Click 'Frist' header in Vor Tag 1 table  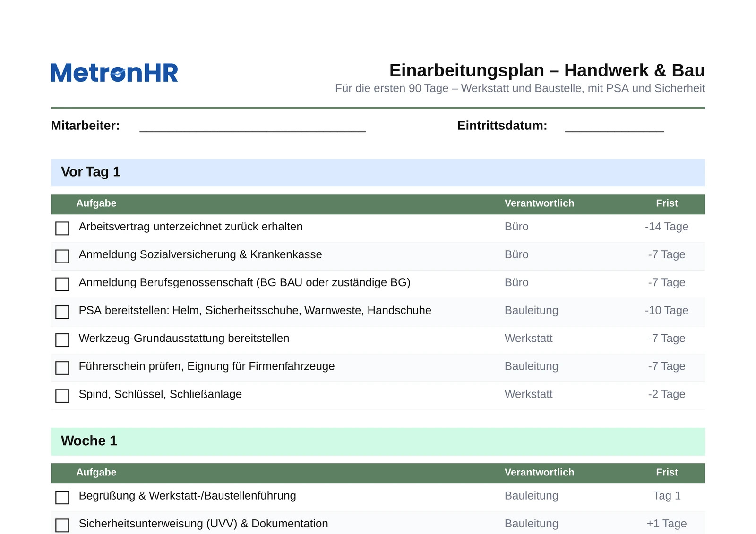(x=667, y=203)
